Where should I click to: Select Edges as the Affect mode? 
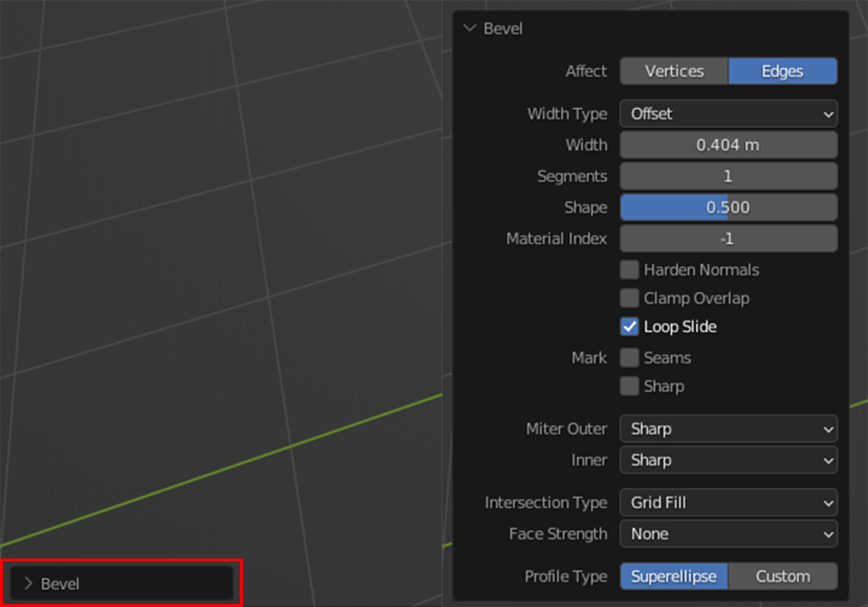(782, 71)
